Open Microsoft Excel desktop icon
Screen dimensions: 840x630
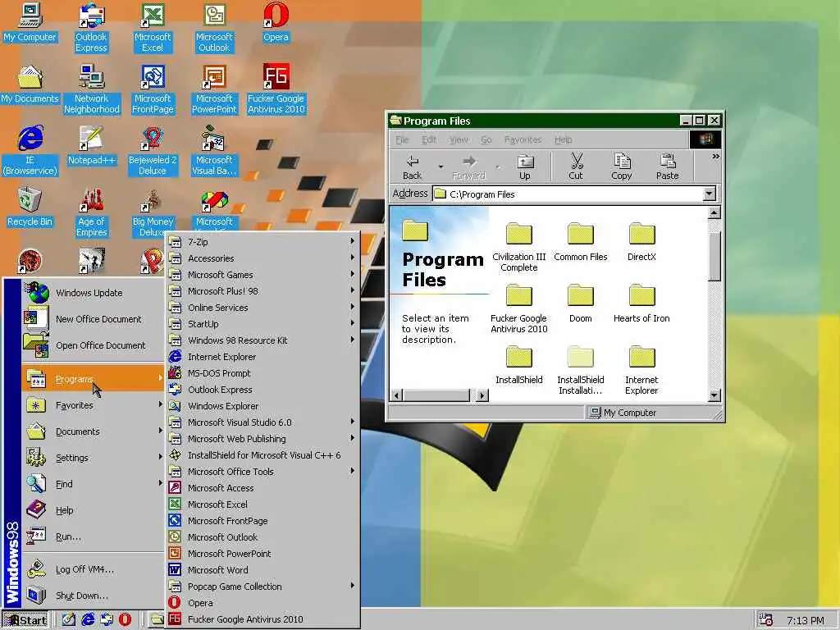pyautogui.click(x=153, y=27)
